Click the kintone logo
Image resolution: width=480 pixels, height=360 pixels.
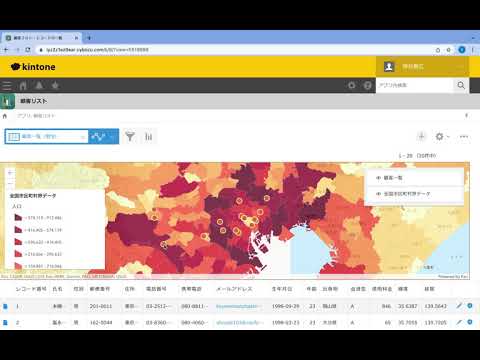pos(33,67)
